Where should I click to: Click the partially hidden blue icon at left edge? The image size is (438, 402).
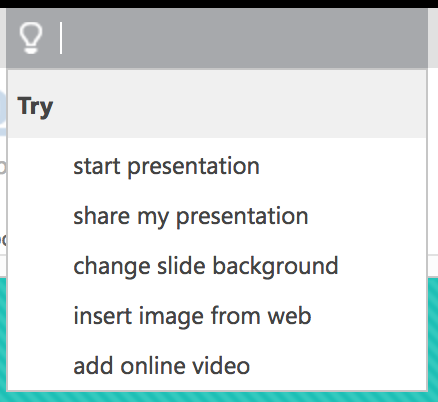(x=3, y=112)
